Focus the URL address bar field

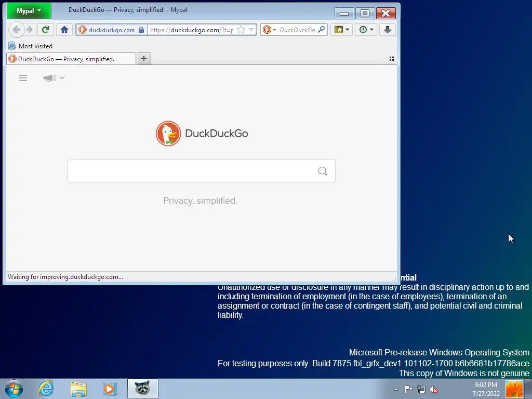pyautogui.click(x=191, y=30)
